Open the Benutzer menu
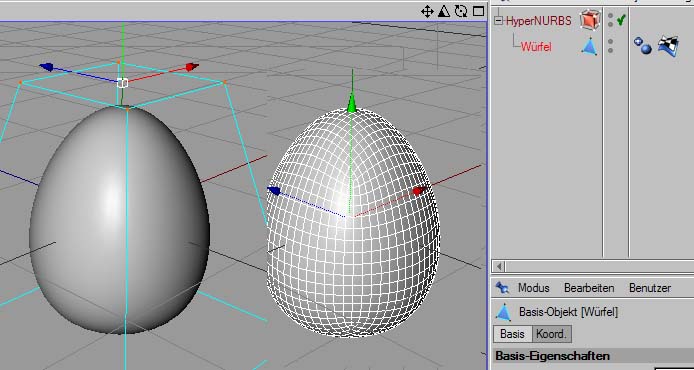This screenshot has width=694, height=370. click(x=649, y=288)
